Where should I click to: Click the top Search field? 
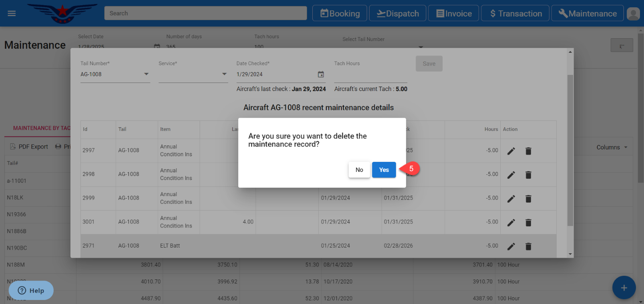click(x=205, y=13)
